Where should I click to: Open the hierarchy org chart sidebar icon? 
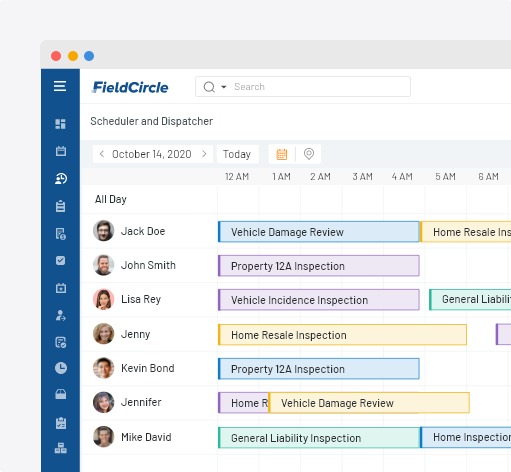pos(61,448)
